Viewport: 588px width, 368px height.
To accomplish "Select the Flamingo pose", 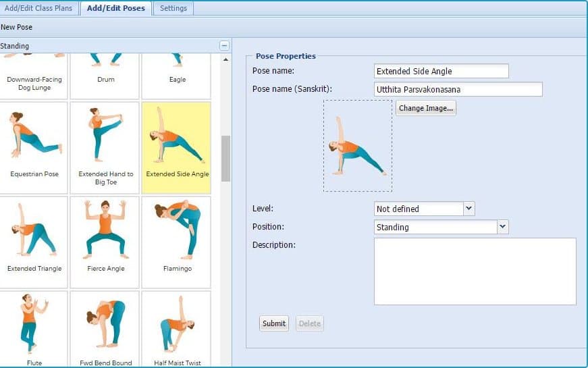I will pos(176,242).
